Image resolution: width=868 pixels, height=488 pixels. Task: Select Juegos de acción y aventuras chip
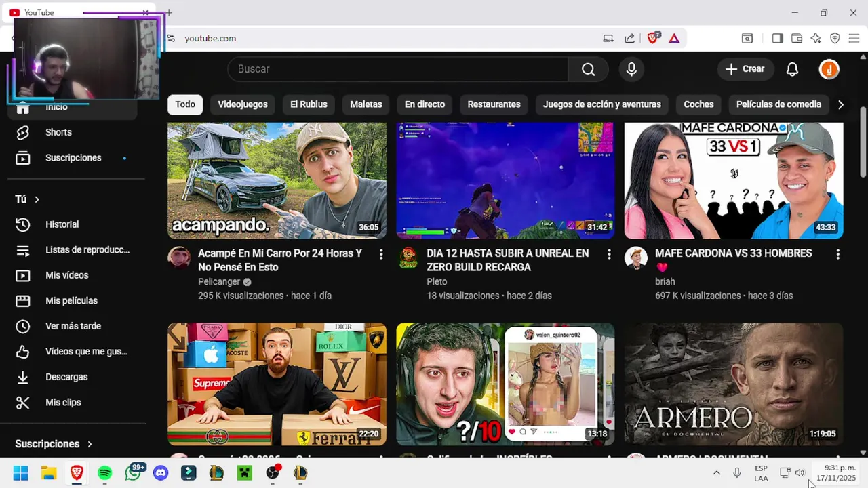click(x=602, y=104)
